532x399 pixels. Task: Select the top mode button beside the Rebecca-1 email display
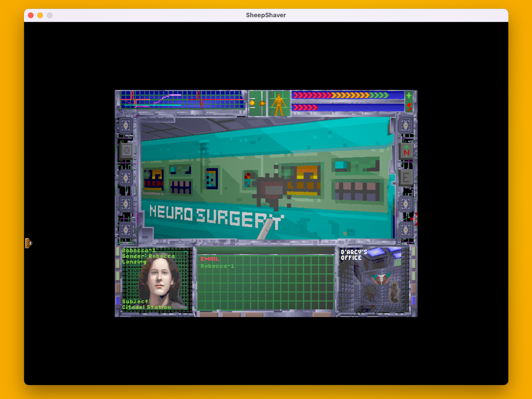point(118,252)
